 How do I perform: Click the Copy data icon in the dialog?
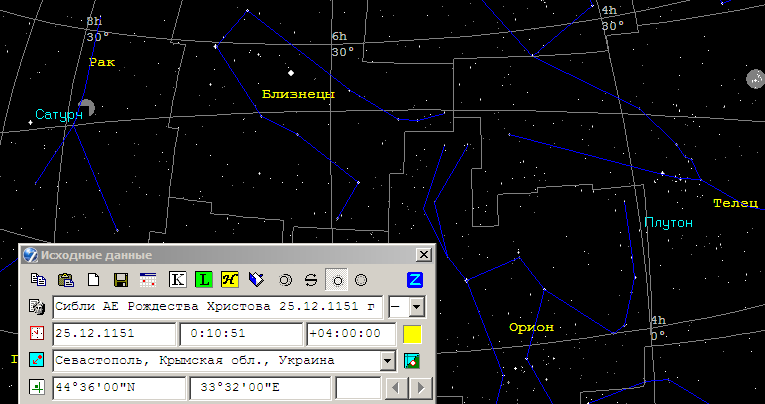pyautogui.click(x=39, y=280)
